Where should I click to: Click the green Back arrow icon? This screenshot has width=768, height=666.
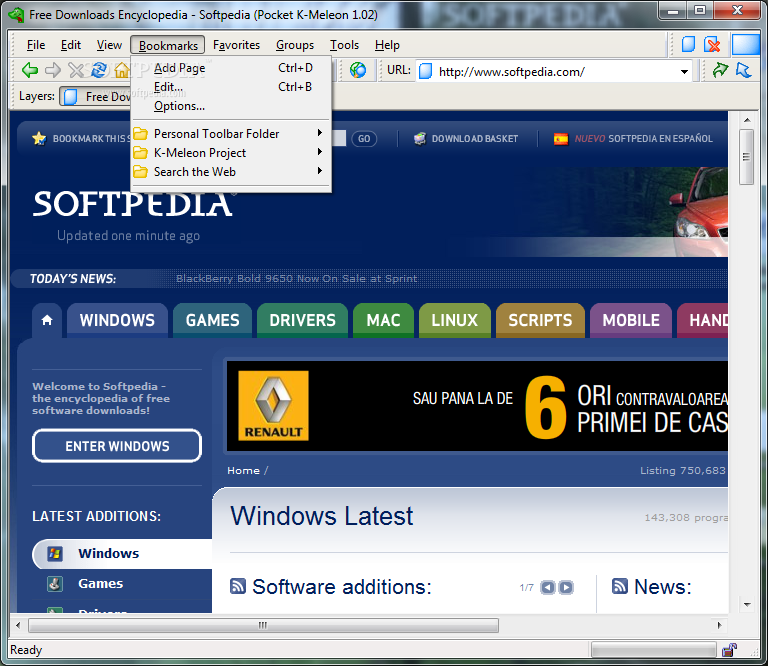tap(30, 71)
